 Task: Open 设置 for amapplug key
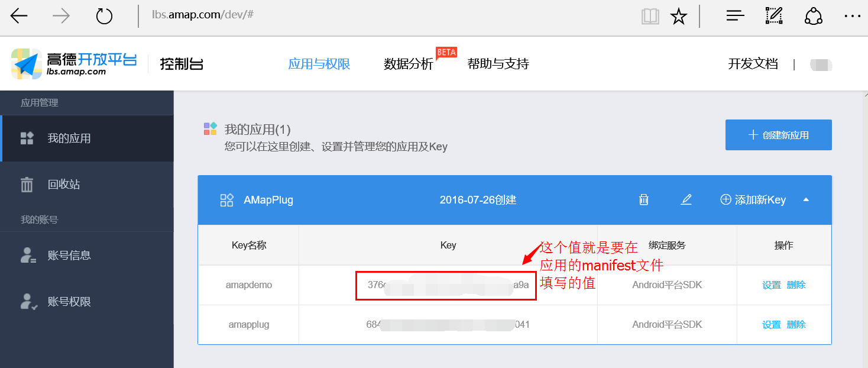[x=772, y=324]
